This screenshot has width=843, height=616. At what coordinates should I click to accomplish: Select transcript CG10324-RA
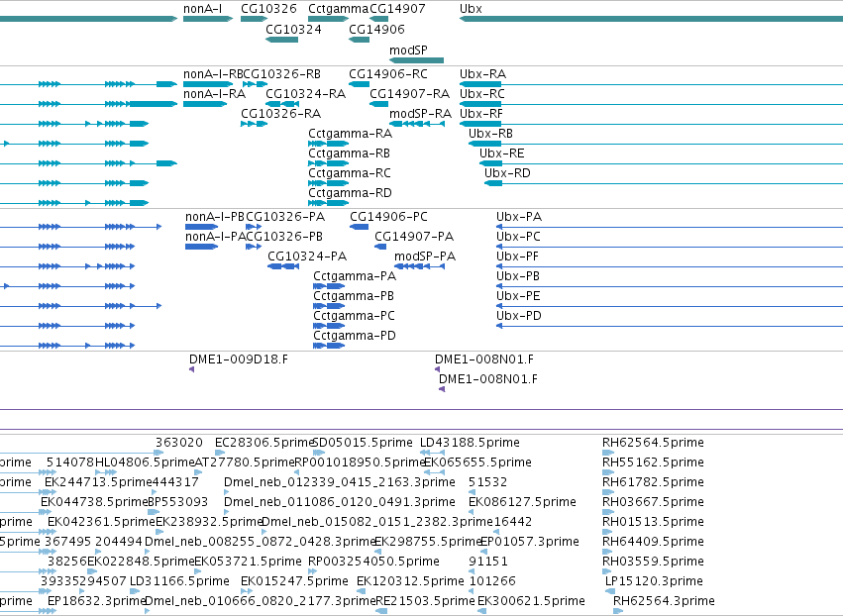(x=305, y=93)
